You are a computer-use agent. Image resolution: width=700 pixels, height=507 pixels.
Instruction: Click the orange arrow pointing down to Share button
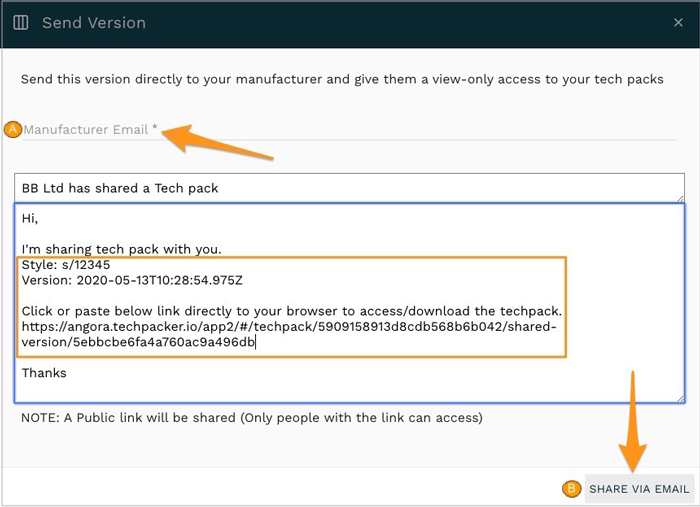tap(632, 420)
